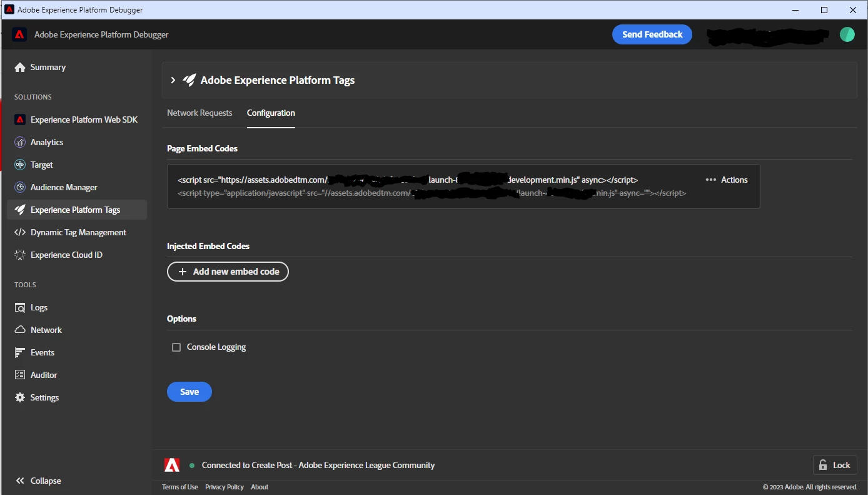This screenshot has width=868, height=495.
Task: Click the Experience Platform Tags rocket icon in sidebar
Action: point(20,210)
